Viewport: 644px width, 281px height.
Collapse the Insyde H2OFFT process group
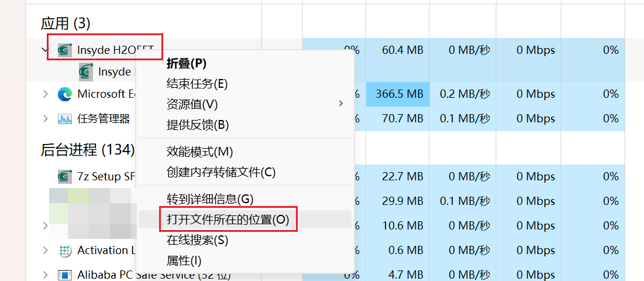click(x=45, y=50)
